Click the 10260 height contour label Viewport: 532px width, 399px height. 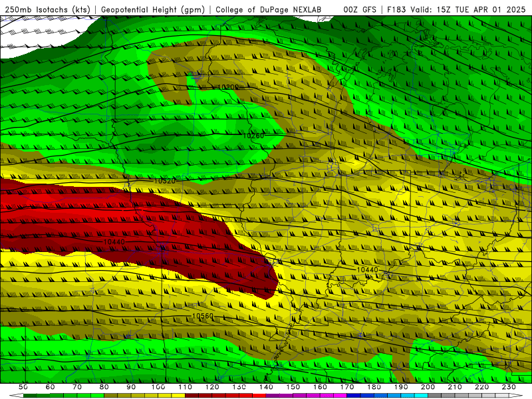click(253, 136)
